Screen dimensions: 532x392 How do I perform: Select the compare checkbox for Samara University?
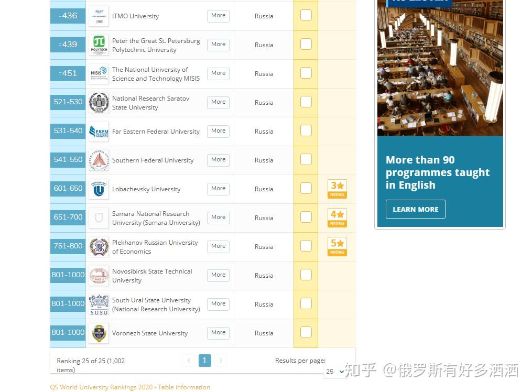click(306, 217)
